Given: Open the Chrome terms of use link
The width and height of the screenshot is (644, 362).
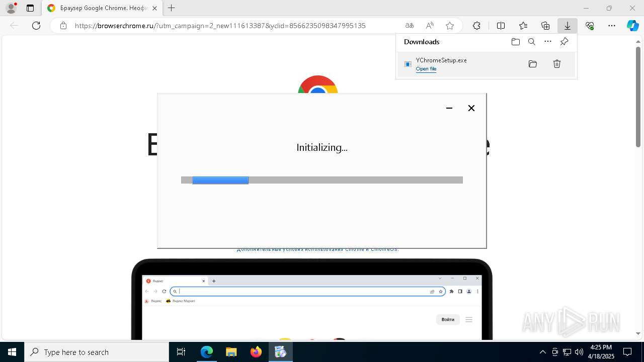Looking at the screenshot, I should coord(317,249).
